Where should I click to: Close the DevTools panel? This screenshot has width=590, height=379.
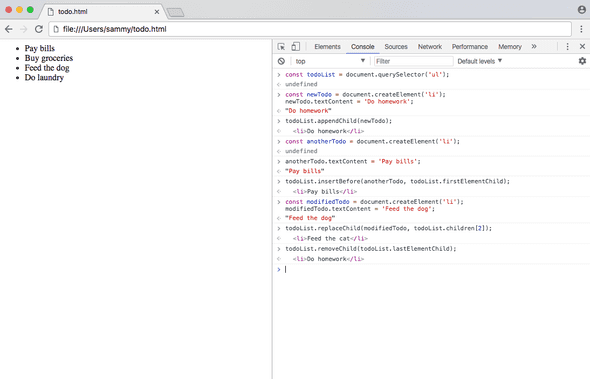(582, 47)
